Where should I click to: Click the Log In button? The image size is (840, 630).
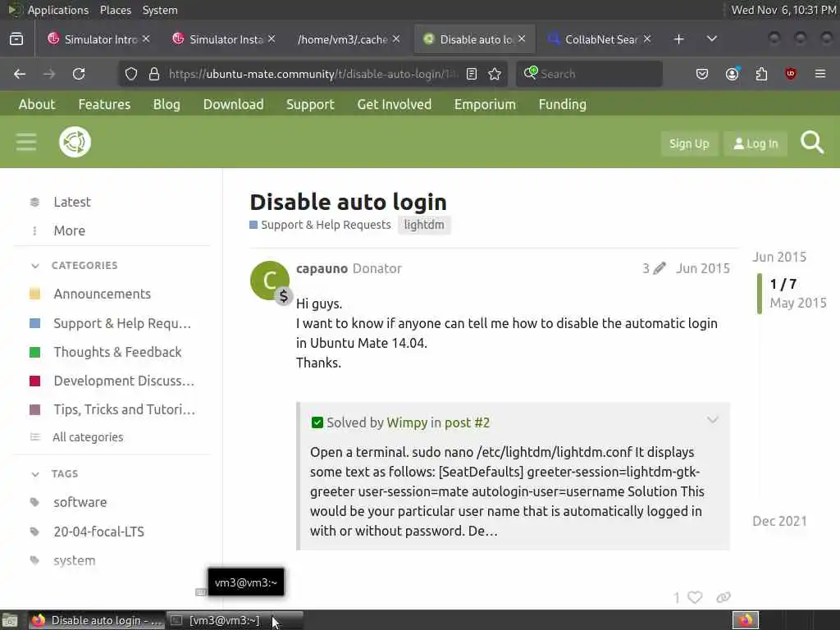(756, 144)
